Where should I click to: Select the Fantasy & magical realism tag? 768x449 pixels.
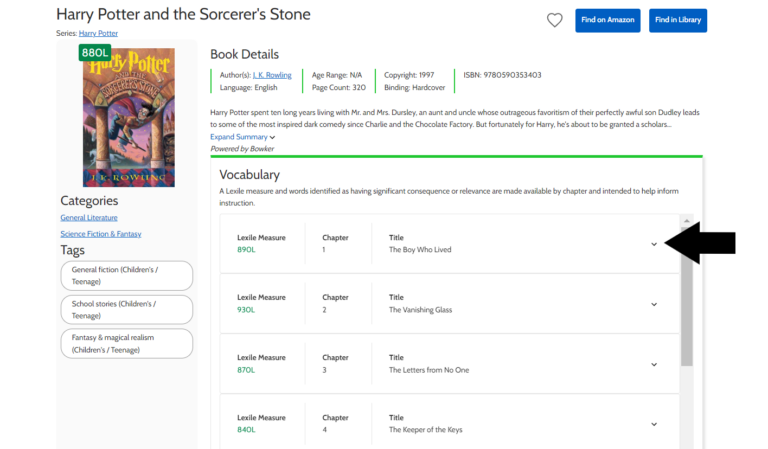click(x=126, y=344)
